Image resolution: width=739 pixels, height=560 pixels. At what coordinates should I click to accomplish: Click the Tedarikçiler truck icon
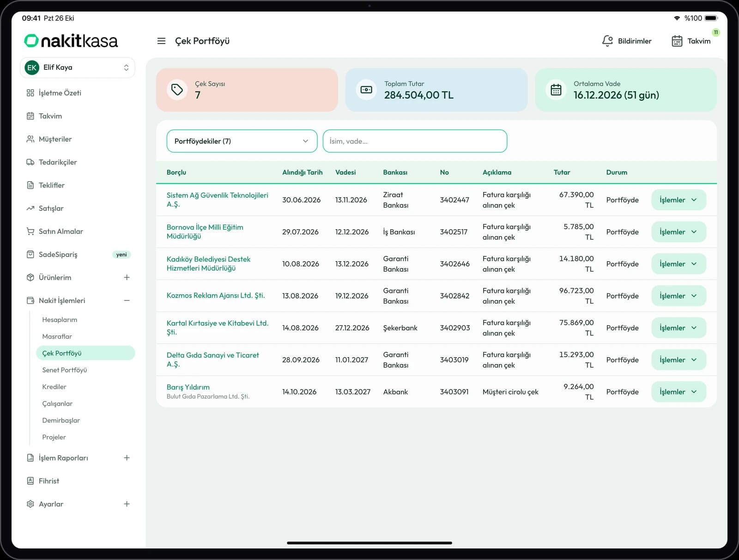(x=30, y=162)
